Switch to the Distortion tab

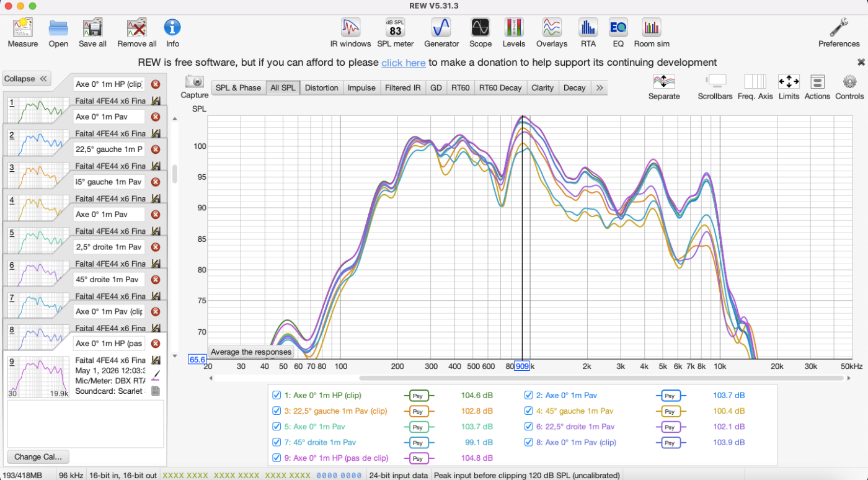pyautogui.click(x=322, y=88)
